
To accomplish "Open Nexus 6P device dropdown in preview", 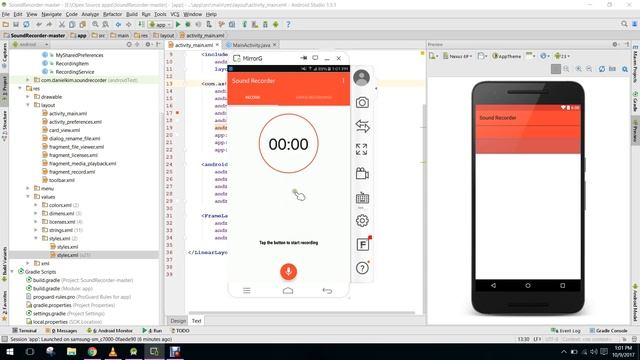I will pos(458,56).
